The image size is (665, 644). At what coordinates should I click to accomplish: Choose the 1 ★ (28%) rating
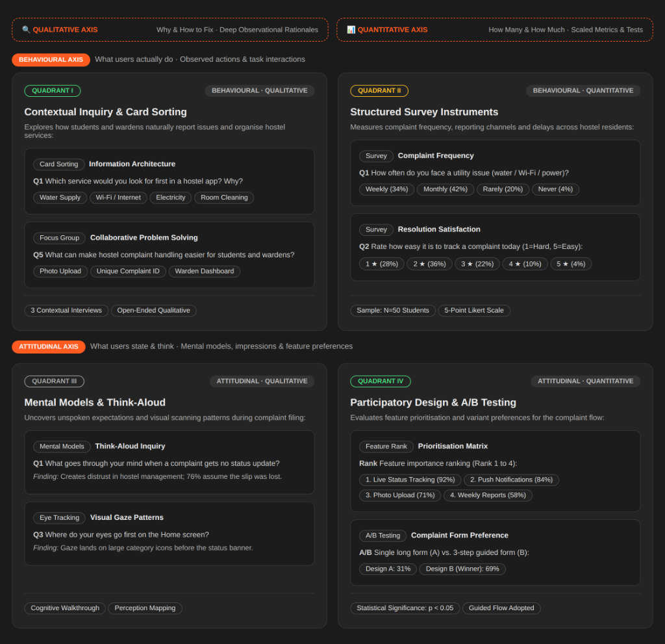point(382,264)
